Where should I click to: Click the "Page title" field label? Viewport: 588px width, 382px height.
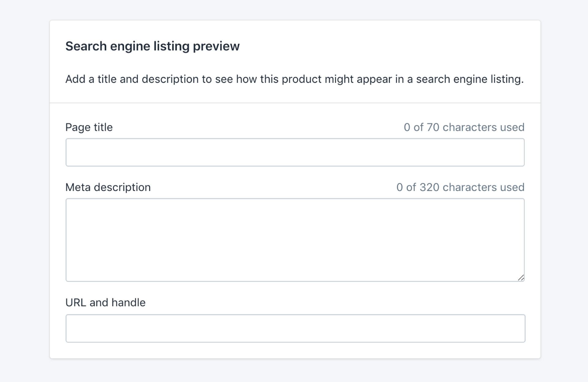pyautogui.click(x=89, y=127)
